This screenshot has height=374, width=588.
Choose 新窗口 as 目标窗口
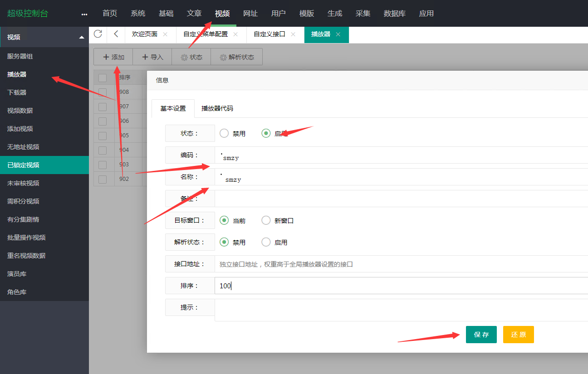pyautogui.click(x=266, y=220)
